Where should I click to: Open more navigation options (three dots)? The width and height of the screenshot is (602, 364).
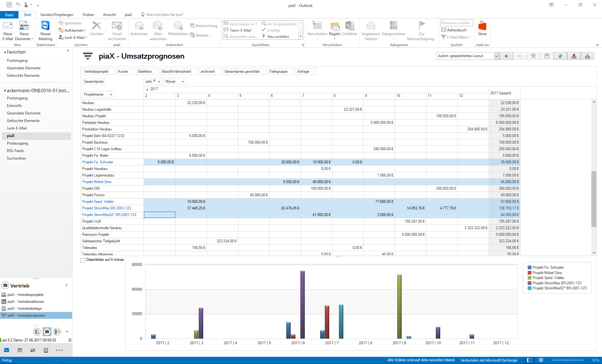(59, 350)
